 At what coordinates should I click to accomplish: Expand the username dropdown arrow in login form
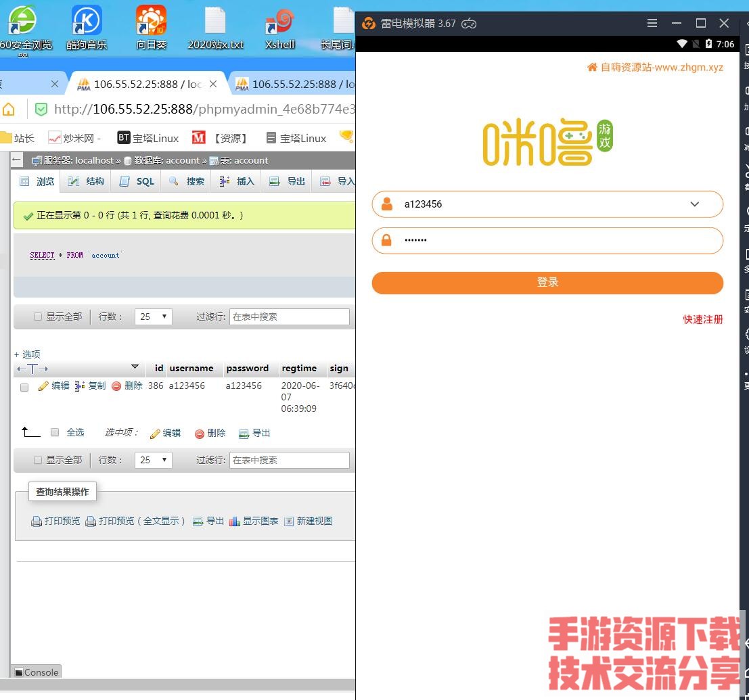[694, 204]
